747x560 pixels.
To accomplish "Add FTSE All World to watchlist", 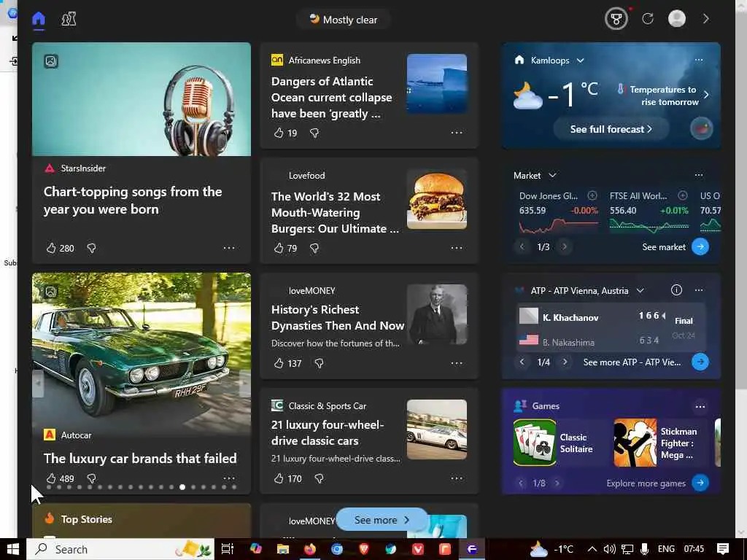I will [x=683, y=195].
